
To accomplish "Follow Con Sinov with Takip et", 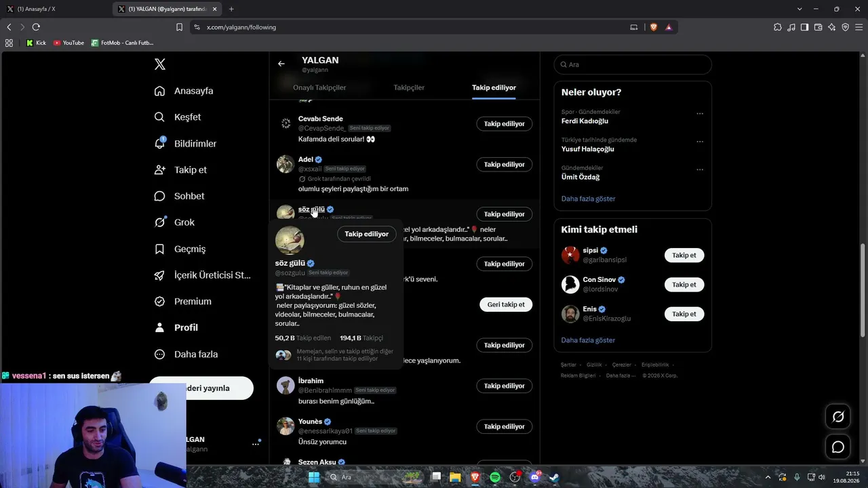I will tap(684, 285).
